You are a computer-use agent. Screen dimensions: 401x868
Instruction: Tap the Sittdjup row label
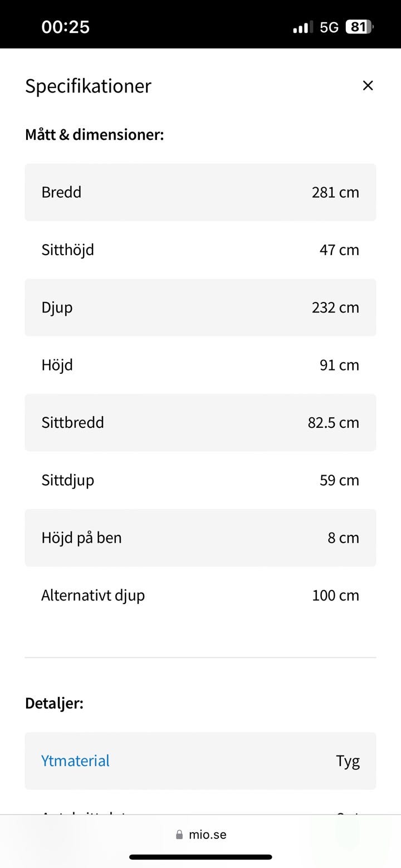pyautogui.click(x=67, y=480)
